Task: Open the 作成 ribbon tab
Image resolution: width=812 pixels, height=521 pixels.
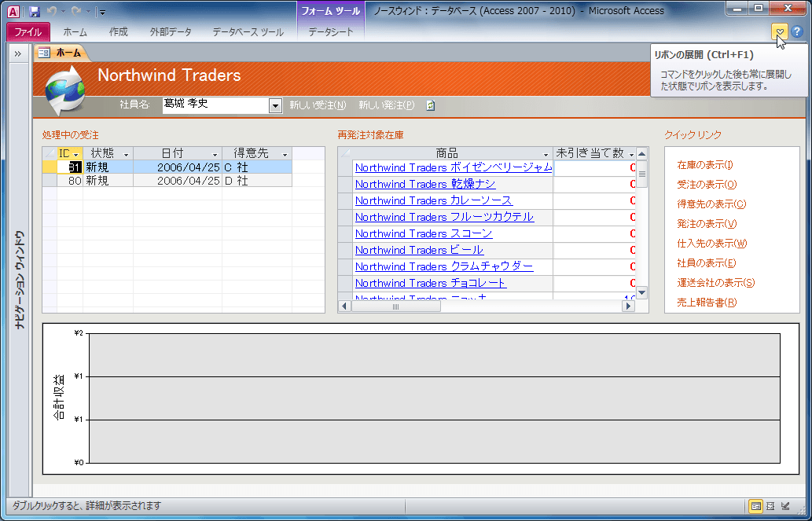Action: [118, 31]
